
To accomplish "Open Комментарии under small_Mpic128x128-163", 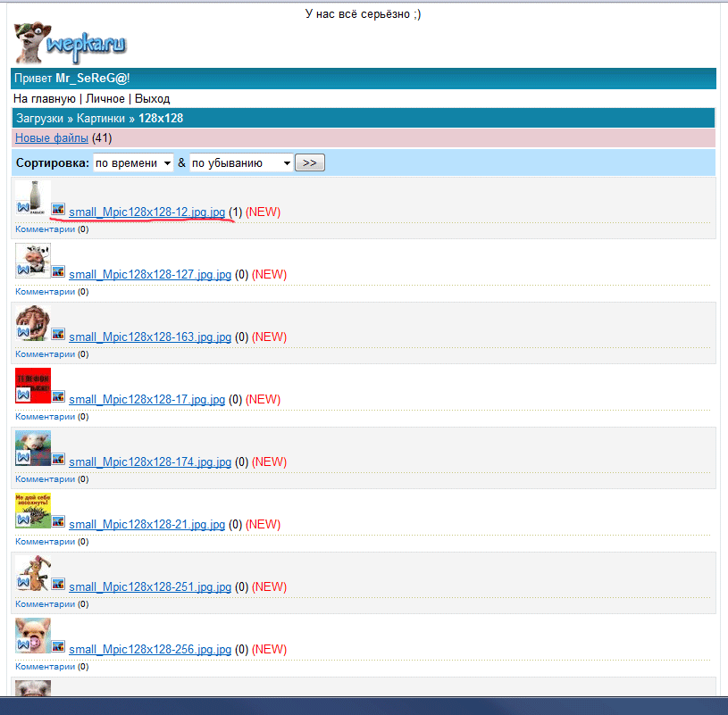I will click(45, 354).
